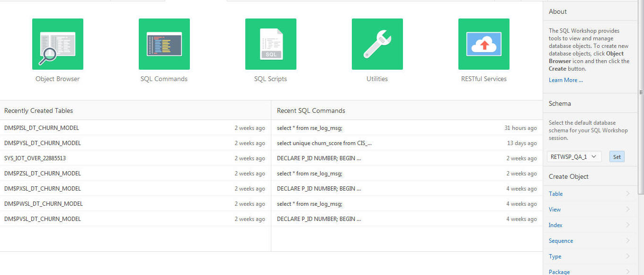Click the chevron next to Index
The height and width of the screenshot is (275, 644).
[628, 225]
